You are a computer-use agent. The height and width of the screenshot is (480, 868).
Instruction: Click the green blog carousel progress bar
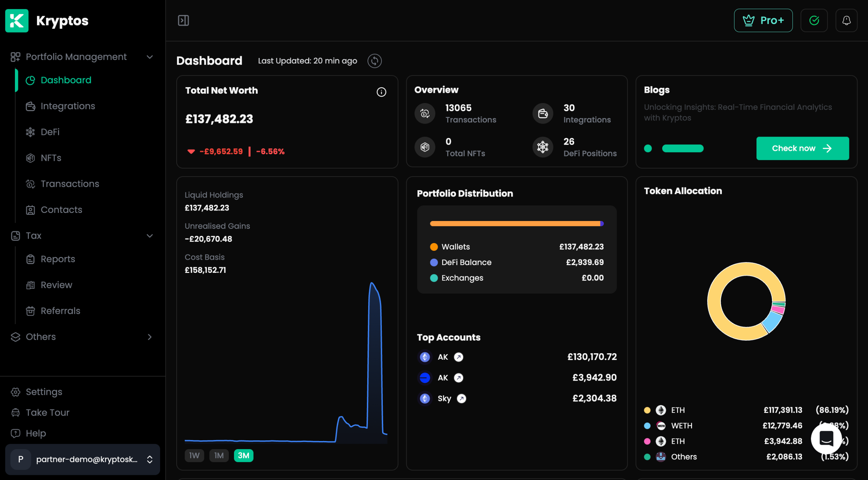(x=683, y=148)
